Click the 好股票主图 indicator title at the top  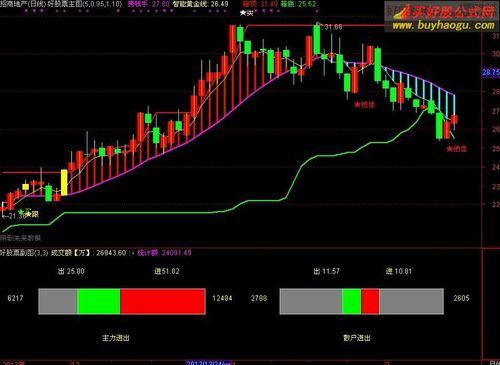pos(66,4)
